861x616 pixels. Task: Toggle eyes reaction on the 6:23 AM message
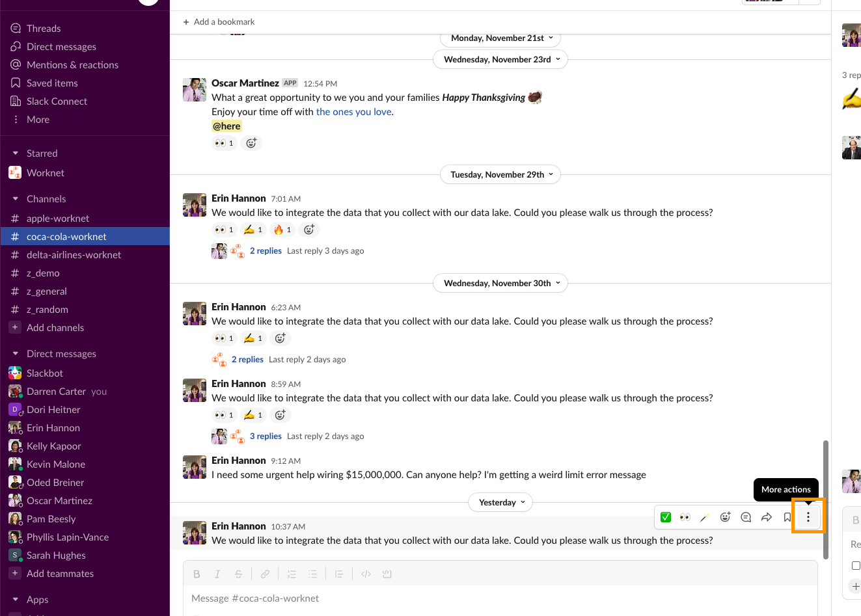coord(225,338)
